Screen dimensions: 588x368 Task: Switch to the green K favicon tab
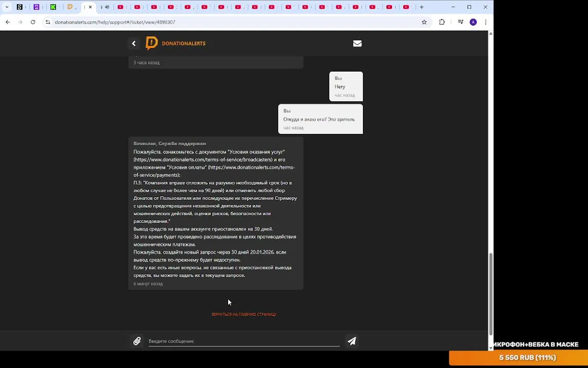pyautogui.click(x=53, y=7)
